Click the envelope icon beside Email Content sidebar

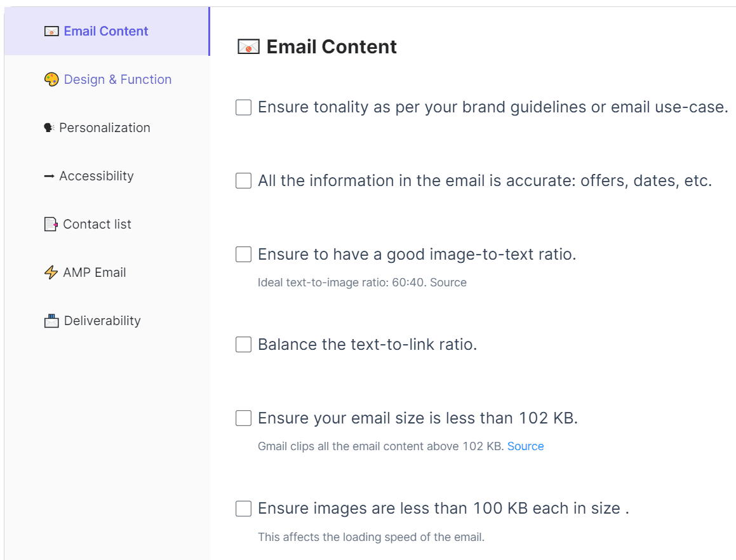click(51, 31)
